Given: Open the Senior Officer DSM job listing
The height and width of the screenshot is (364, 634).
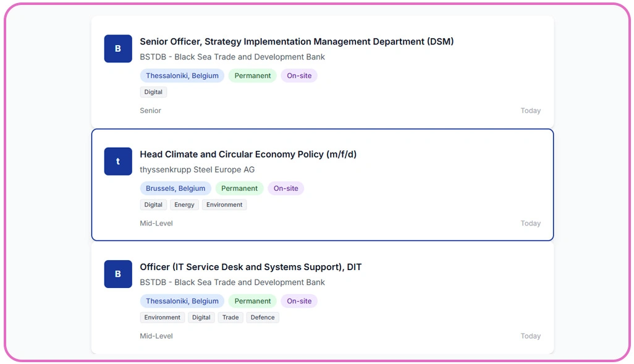Looking at the screenshot, I should (297, 41).
